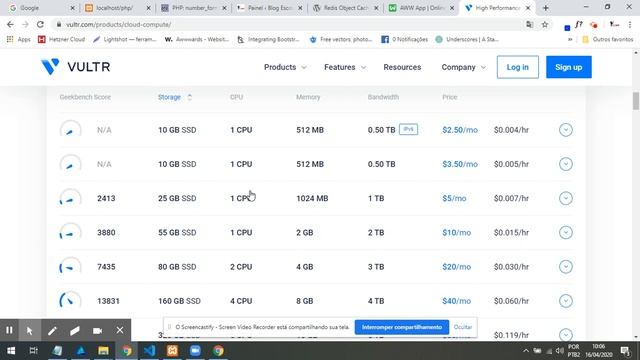Click the 160 GB SSD storage cell

[x=179, y=301]
